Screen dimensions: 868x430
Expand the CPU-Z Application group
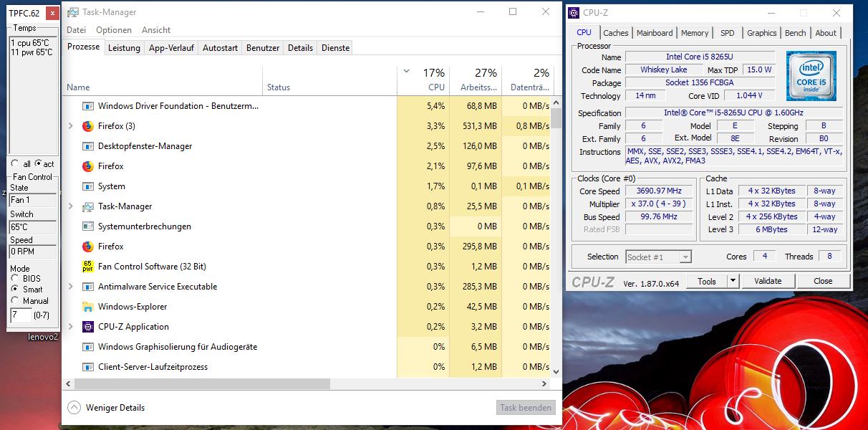(70, 327)
